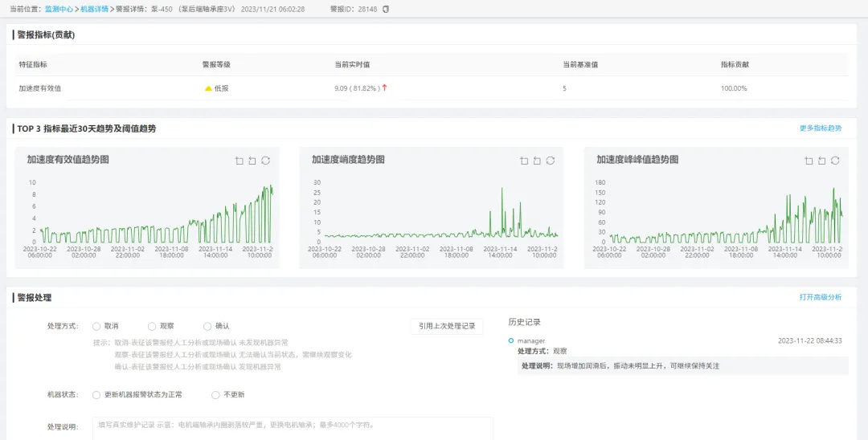Click area zoom icon on 加速度峭度趋势图 chart
Screen dimensions: 868x440
(524, 161)
